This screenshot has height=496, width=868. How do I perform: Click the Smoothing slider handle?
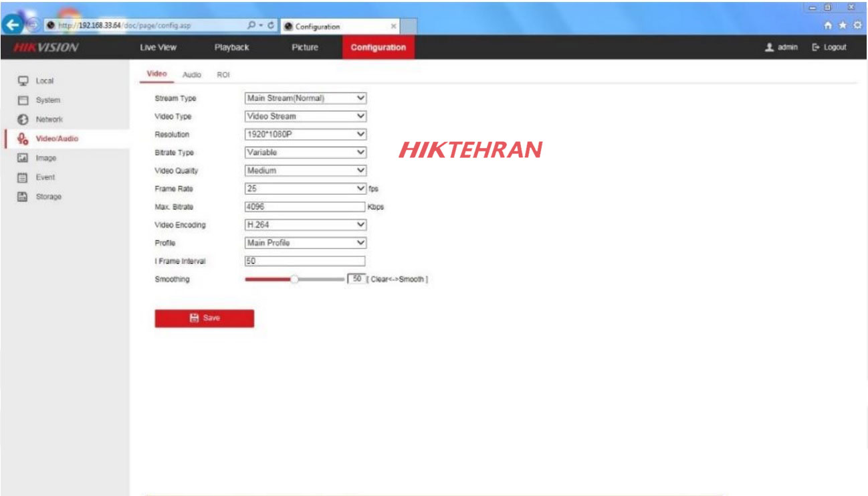click(294, 279)
